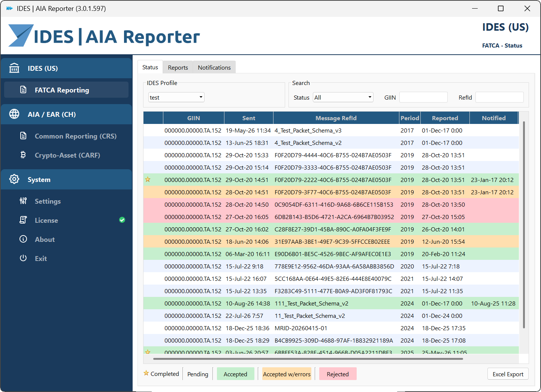Open the Notifications tab
The height and width of the screenshot is (392, 541).
[x=214, y=67]
